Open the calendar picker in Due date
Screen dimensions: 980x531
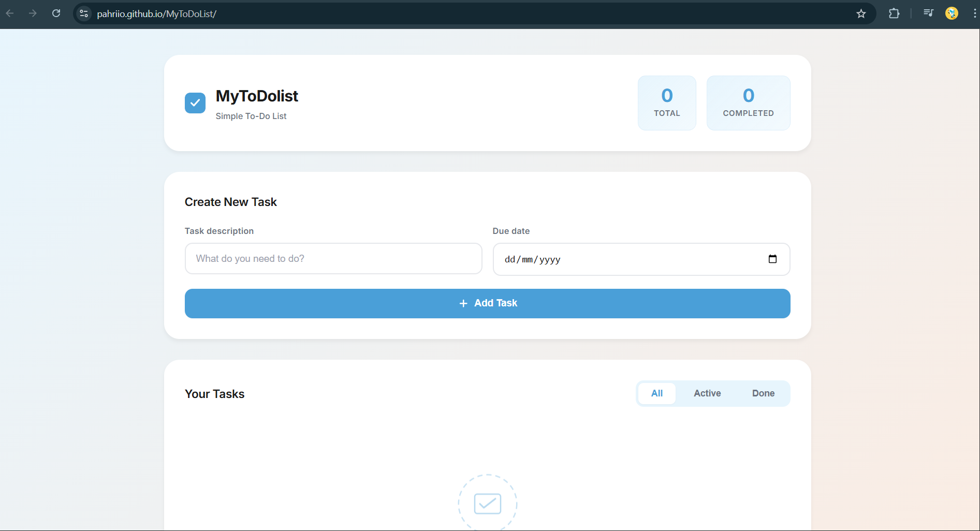coord(772,259)
